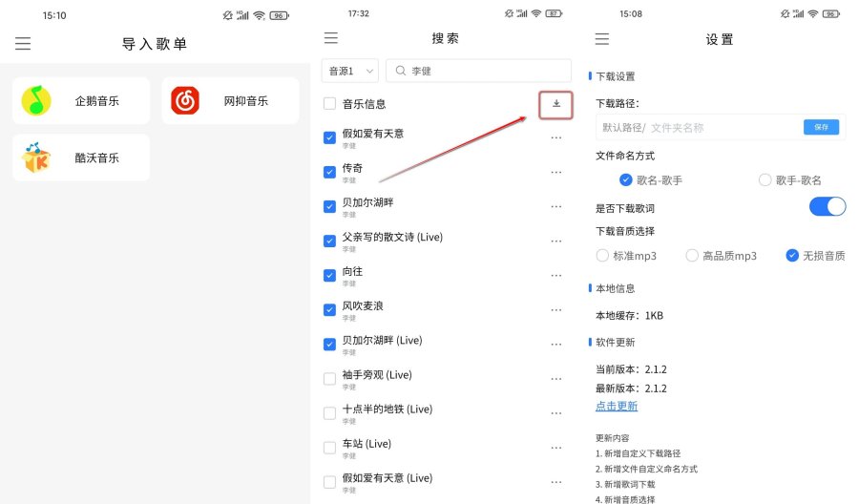
Task: Tap the search magnifier icon
Action: pos(401,72)
